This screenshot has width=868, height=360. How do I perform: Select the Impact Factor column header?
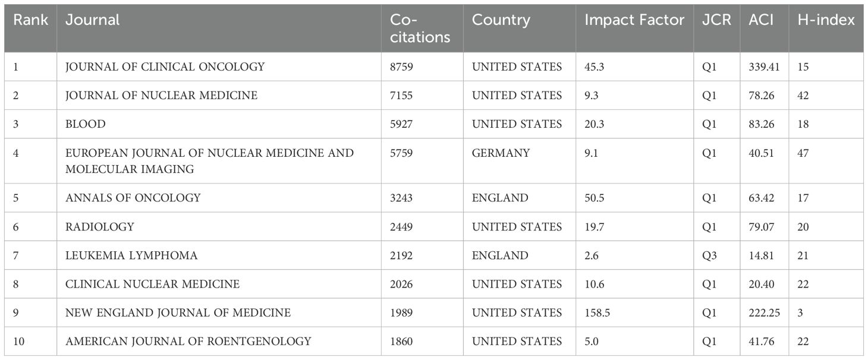pyautogui.click(x=634, y=20)
